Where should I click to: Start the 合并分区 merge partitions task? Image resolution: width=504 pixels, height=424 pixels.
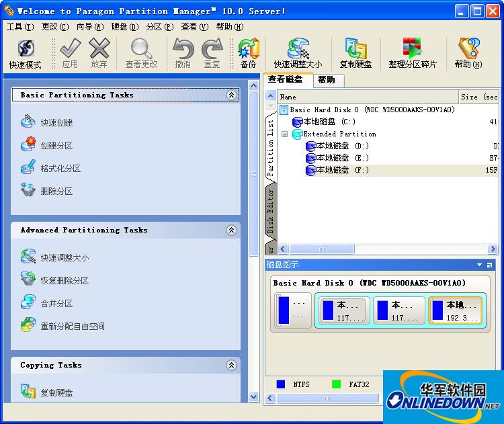(56, 304)
